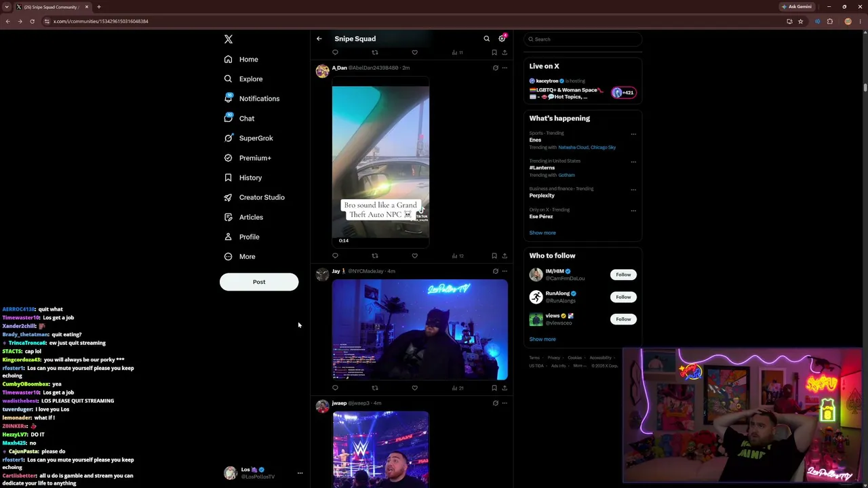Like Jay's Batman stream post
The height and width of the screenshot is (488, 868).
click(415, 388)
